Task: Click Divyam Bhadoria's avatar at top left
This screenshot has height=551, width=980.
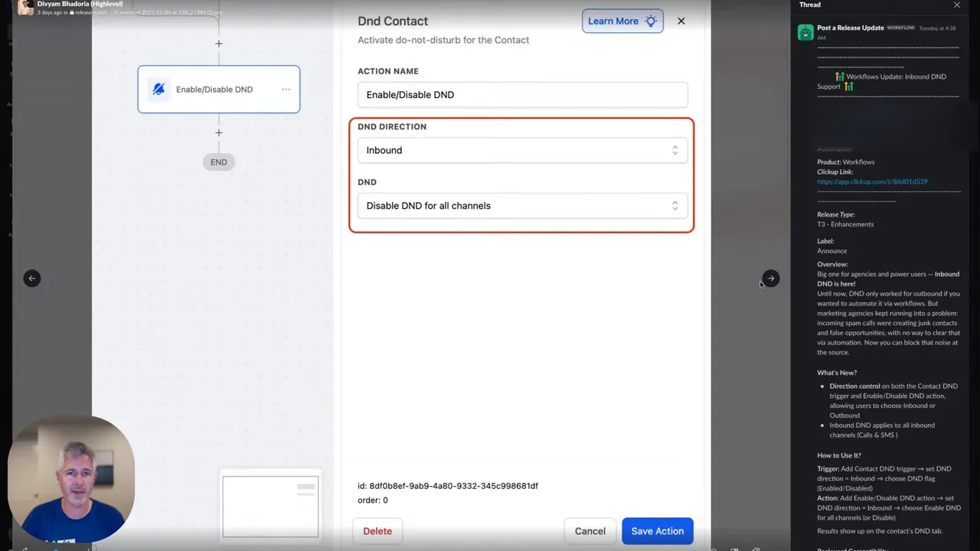Action: (25, 8)
